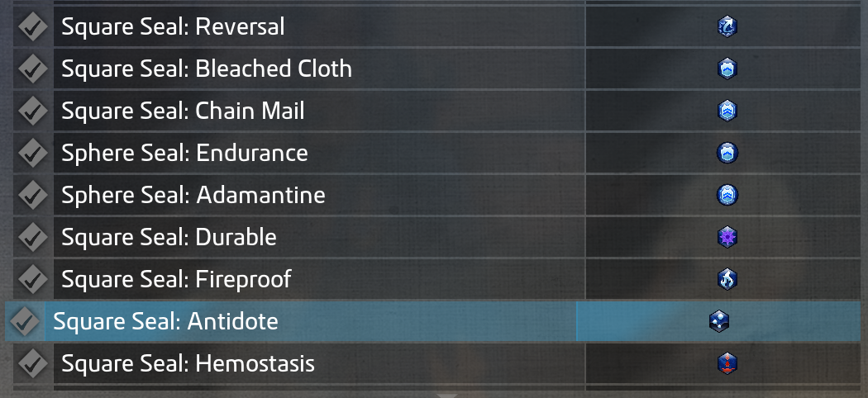Click the Square Seal: Reversal status icon
This screenshot has width=868, height=398.
tap(727, 26)
